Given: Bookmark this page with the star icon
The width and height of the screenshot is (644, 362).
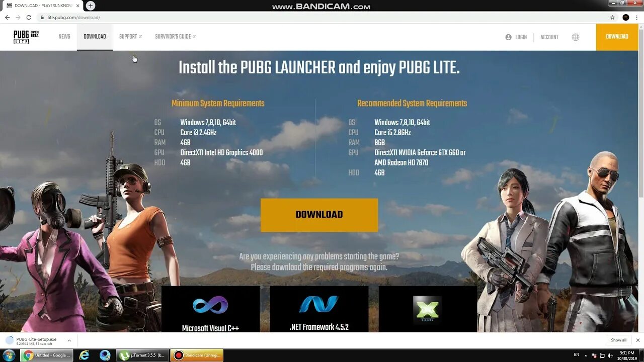Looking at the screenshot, I should [x=612, y=17].
